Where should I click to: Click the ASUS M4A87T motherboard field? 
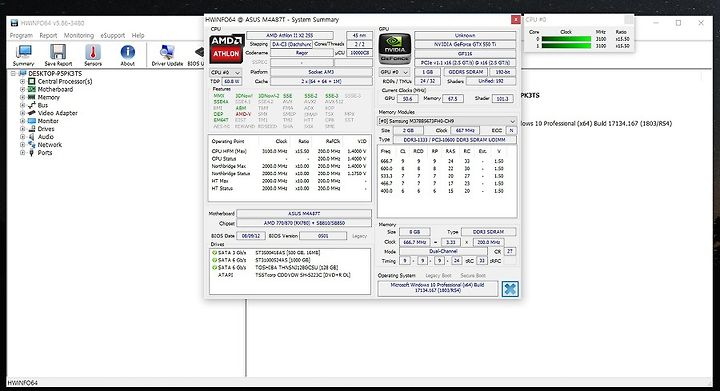point(304,214)
